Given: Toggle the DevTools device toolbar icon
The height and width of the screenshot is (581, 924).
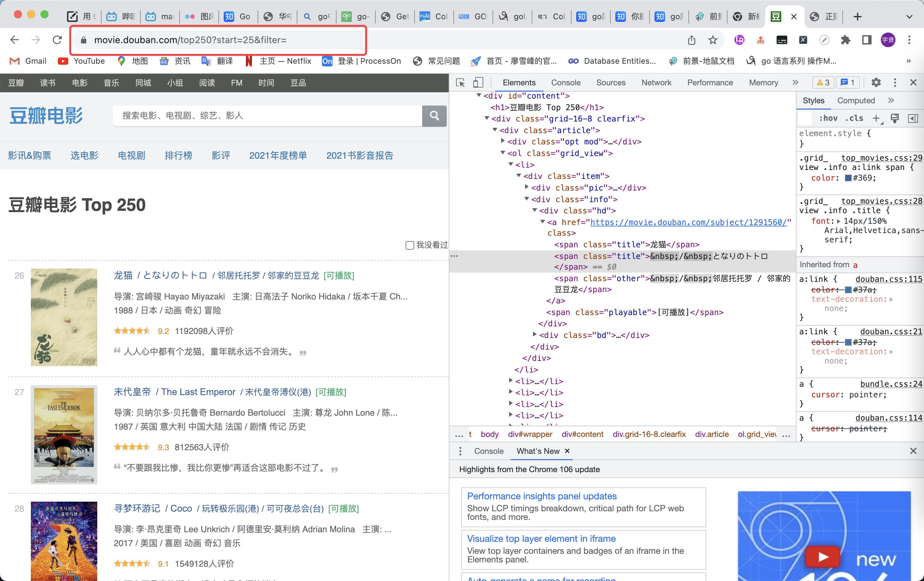Looking at the screenshot, I should [478, 83].
